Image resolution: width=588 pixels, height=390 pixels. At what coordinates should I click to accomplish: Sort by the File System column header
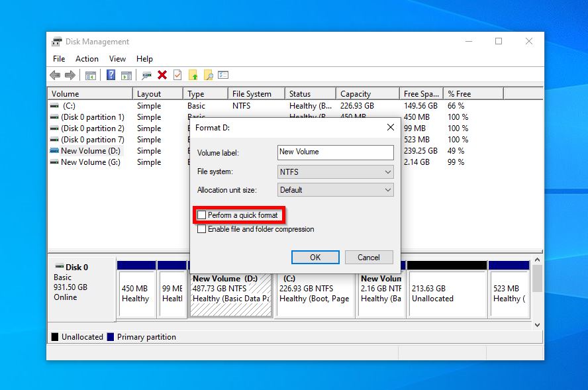pos(256,94)
